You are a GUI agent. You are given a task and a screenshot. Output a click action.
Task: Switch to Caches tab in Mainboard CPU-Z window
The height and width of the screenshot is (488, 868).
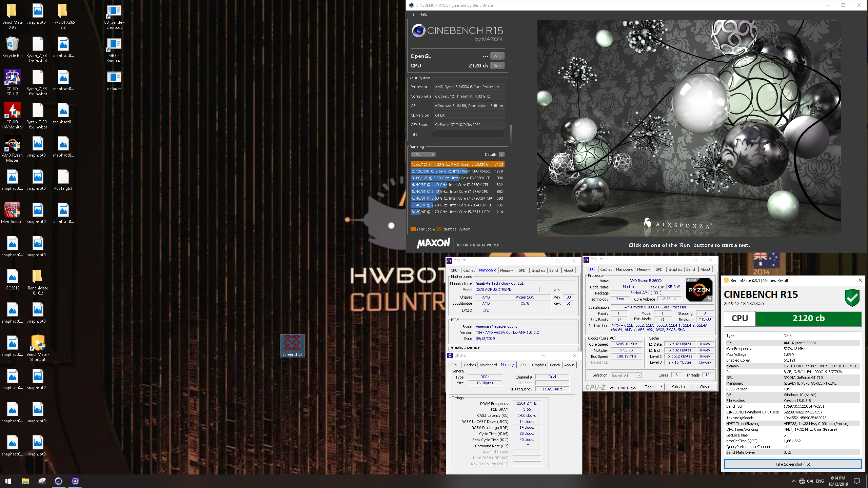point(469,270)
